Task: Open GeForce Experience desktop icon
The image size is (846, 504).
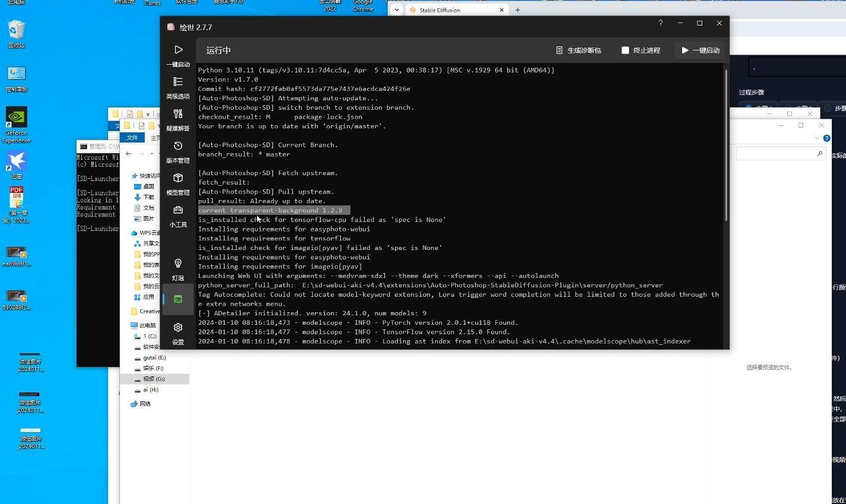Action: click(x=17, y=125)
